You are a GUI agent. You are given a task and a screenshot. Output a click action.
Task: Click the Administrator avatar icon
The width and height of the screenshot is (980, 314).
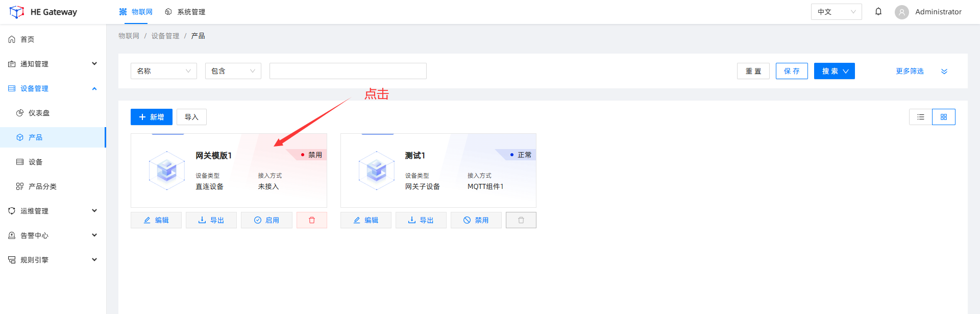[x=902, y=12]
